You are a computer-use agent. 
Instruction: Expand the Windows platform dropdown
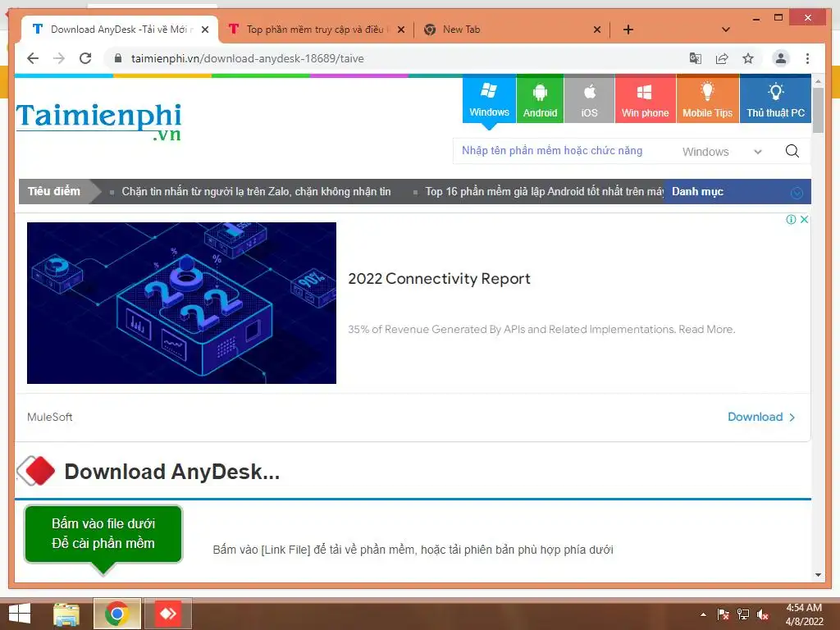[x=722, y=152]
